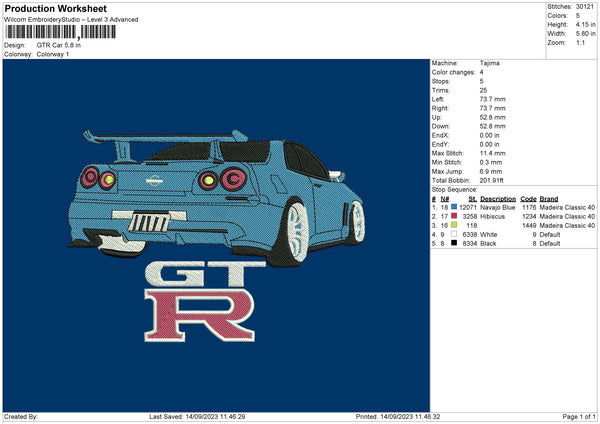Click stitch count '8334' in row 5
600x424 pixels.
pos(470,243)
